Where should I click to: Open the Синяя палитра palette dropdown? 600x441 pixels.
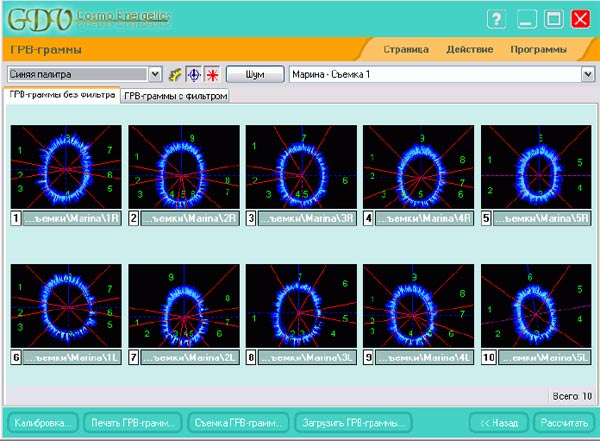(x=155, y=74)
